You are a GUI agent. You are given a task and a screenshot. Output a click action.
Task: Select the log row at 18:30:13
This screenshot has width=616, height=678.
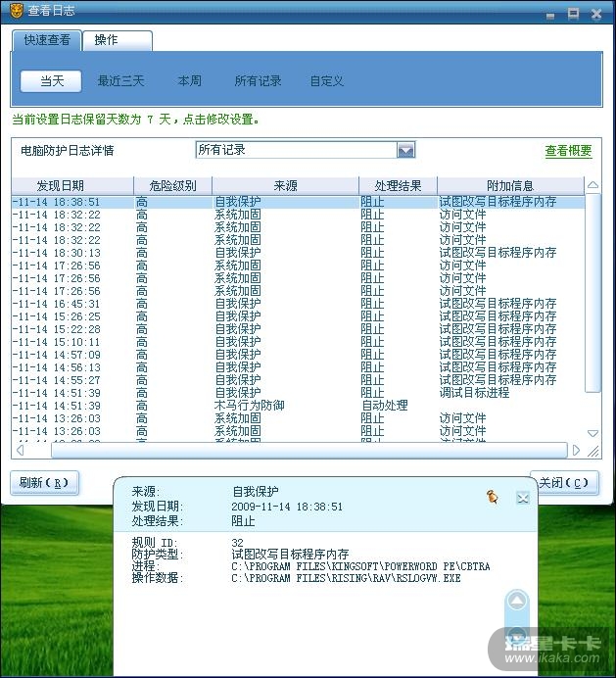coord(299,253)
